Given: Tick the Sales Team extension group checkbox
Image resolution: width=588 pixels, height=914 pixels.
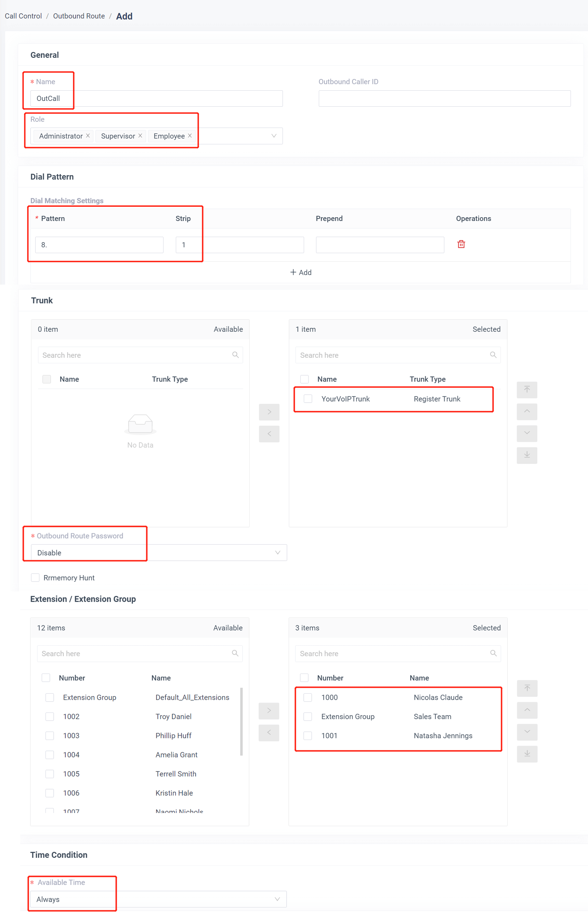Looking at the screenshot, I should pos(308,717).
